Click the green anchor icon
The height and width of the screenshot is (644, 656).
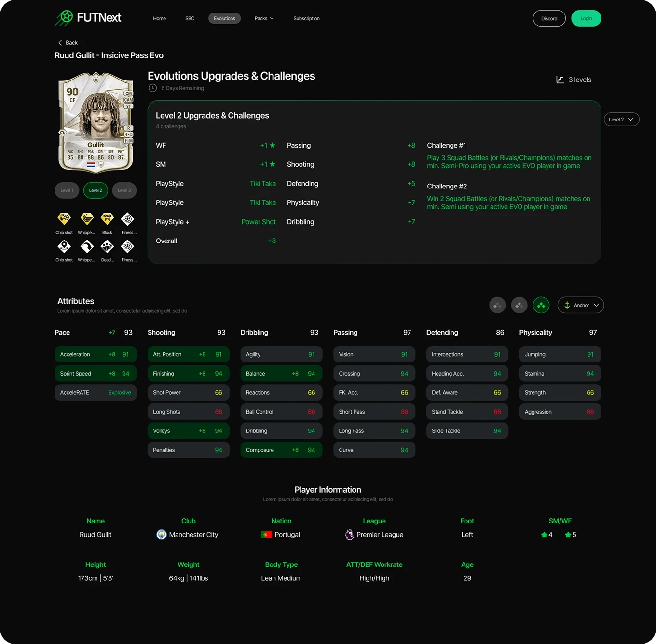tap(567, 305)
